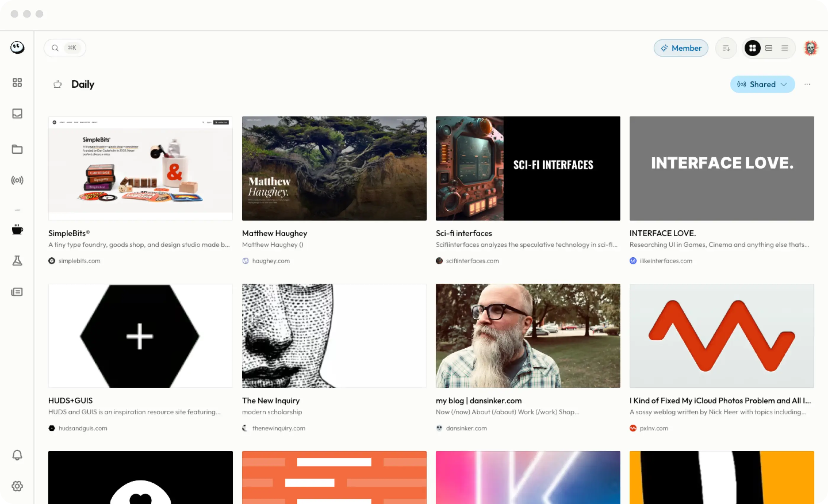Viewport: 828px width, 504px height.
Task: Open the folder collections icon in sidebar
Action: 17,149
